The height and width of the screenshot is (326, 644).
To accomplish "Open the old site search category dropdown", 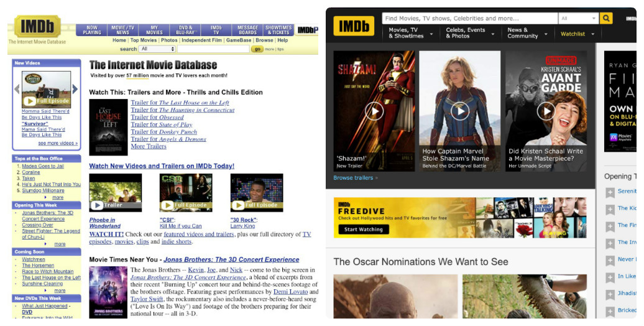I will [x=157, y=49].
